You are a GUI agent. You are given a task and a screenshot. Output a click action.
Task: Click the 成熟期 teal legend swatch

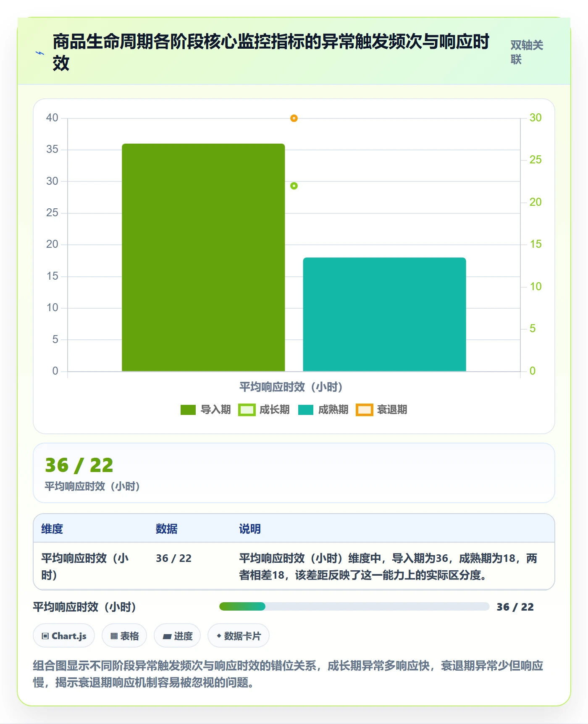coord(306,410)
